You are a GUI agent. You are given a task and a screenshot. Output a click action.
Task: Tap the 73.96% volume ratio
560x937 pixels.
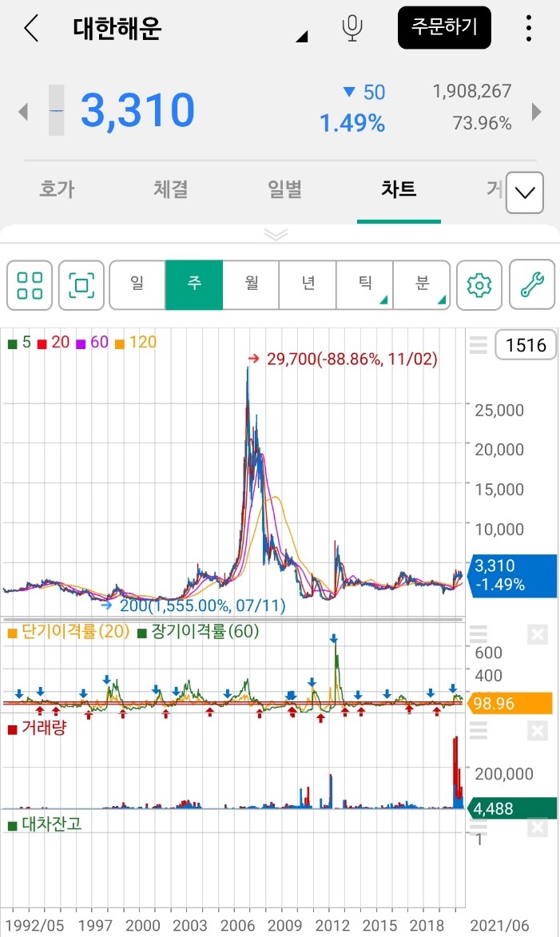[x=482, y=123]
